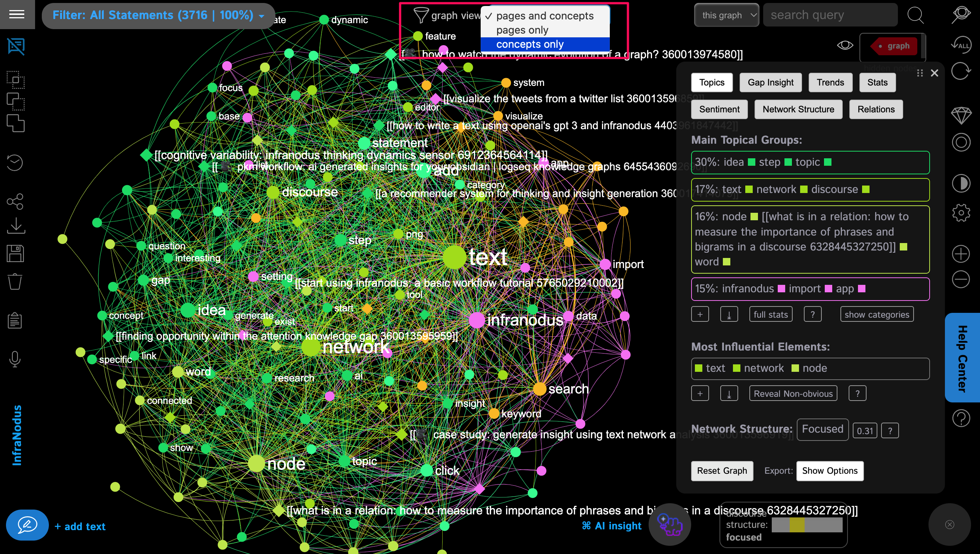The width and height of the screenshot is (980, 554).
Task: Open the history clock icon
Action: [15, 163]
